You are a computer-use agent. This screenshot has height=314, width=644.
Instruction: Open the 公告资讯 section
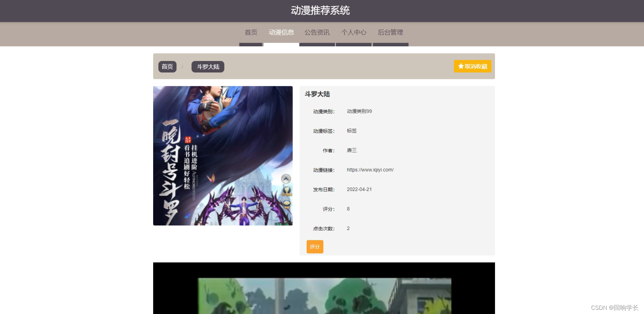317,32
